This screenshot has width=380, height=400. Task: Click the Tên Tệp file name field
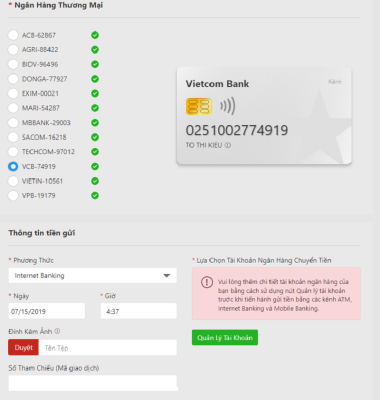(108, 348)
